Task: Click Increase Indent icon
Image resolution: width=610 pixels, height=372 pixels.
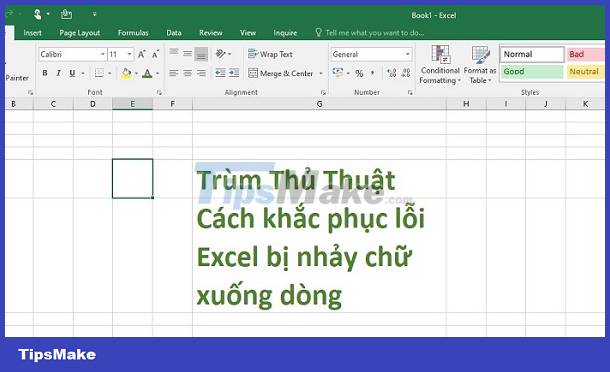Action: click(234, 73)
